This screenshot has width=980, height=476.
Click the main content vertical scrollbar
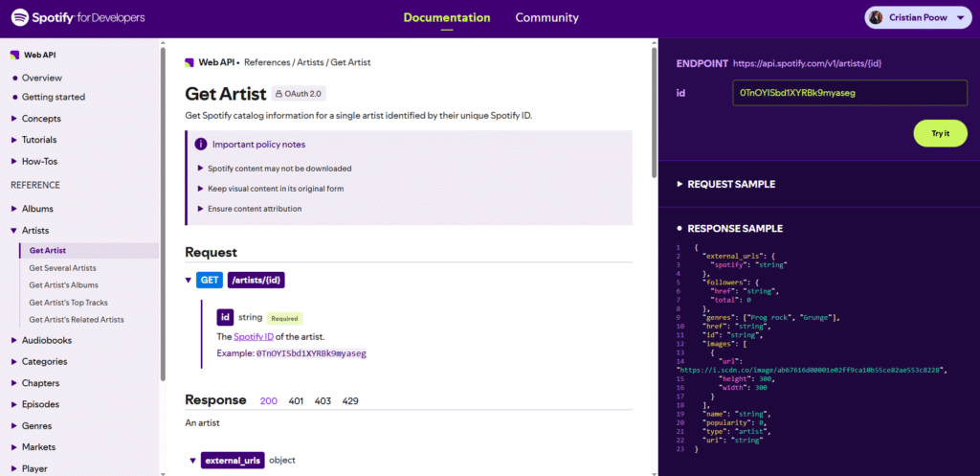point(655,113)
